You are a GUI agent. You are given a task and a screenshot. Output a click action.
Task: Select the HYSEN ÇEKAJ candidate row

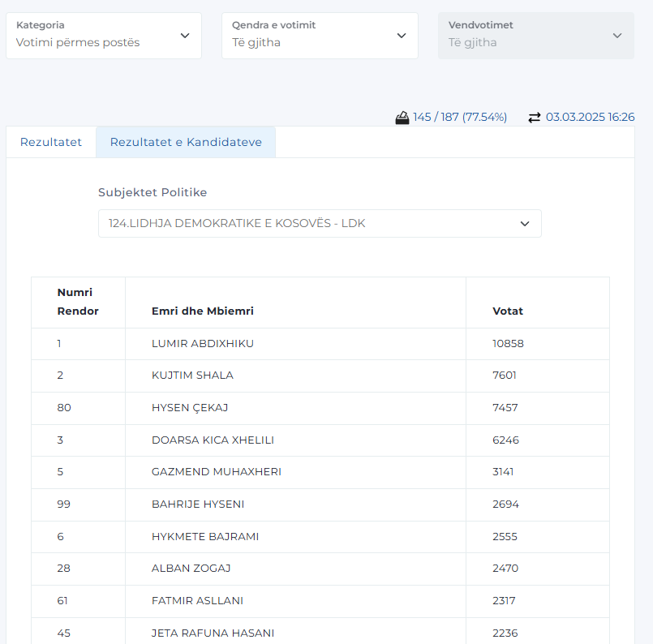(x=320, y=408)
